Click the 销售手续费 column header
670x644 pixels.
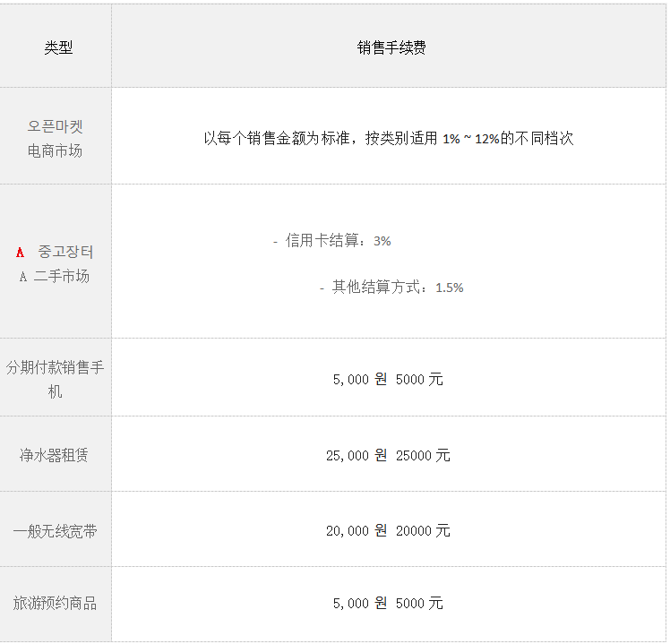(391, 47)
